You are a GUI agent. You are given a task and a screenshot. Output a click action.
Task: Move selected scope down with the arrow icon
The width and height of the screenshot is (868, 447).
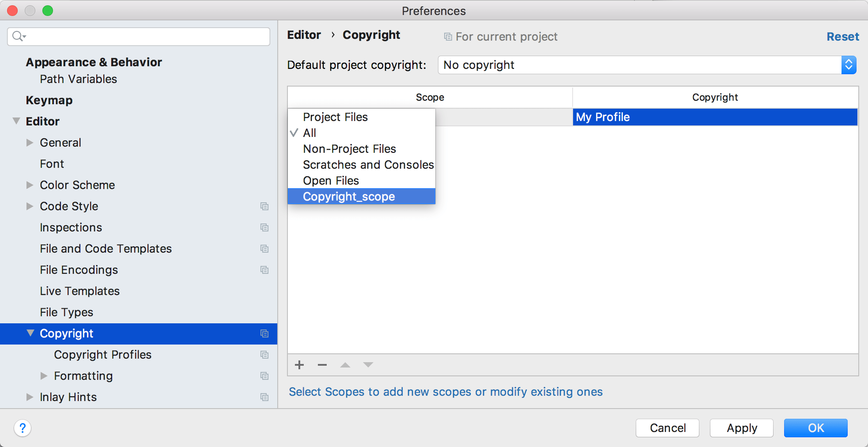tap(368, 365)
